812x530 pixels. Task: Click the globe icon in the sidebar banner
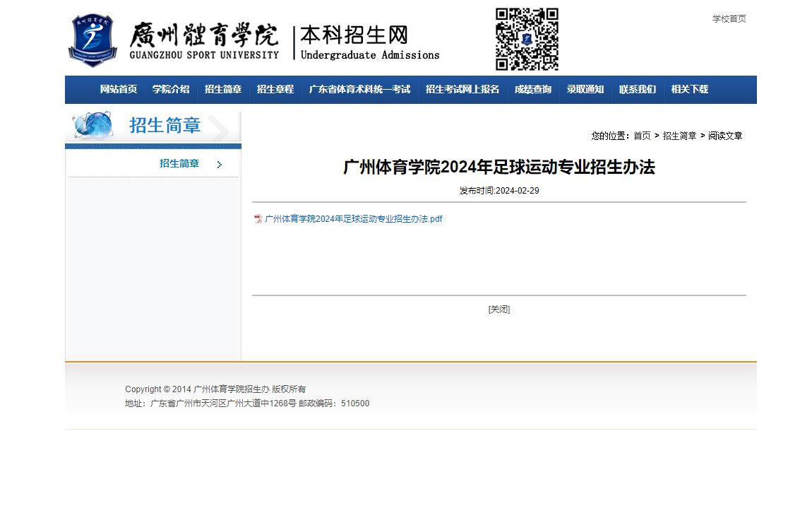pyautogui.click(x=92, y=125)
